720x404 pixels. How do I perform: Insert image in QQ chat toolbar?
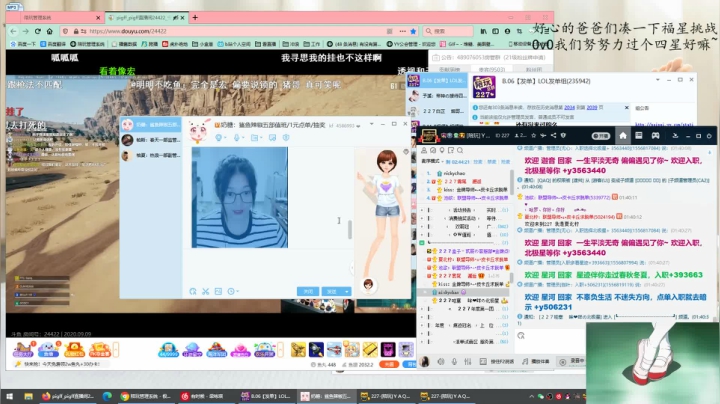(218, 292)
